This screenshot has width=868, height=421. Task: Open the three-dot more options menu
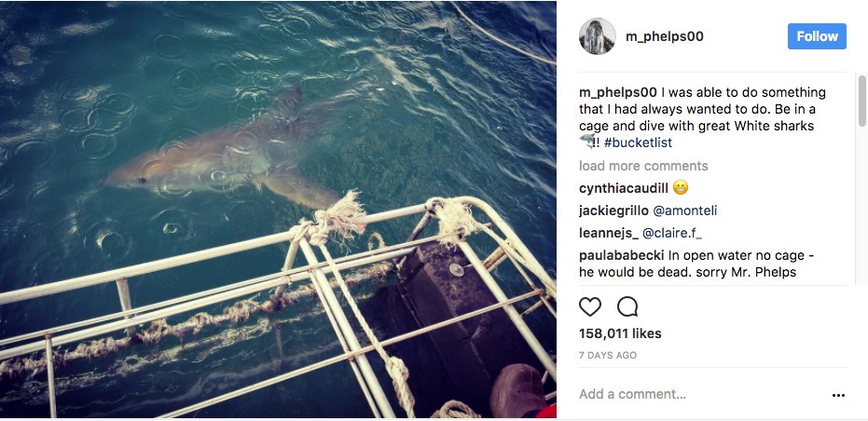838,395
